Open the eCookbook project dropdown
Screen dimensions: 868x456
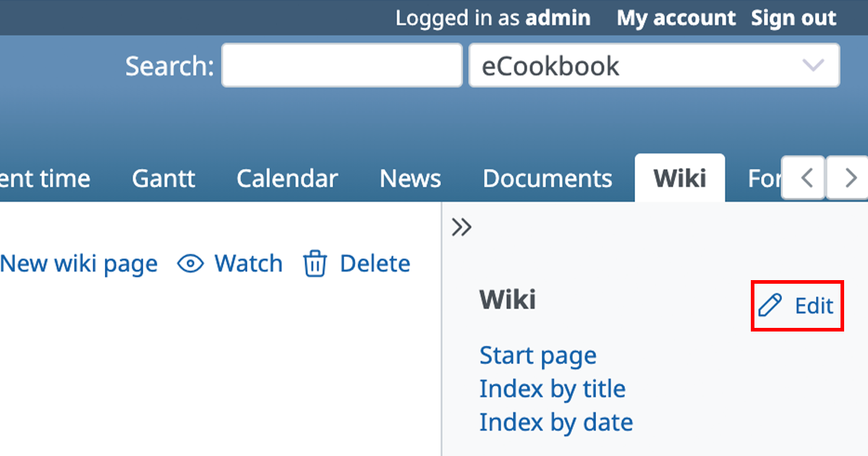(654, 66)
